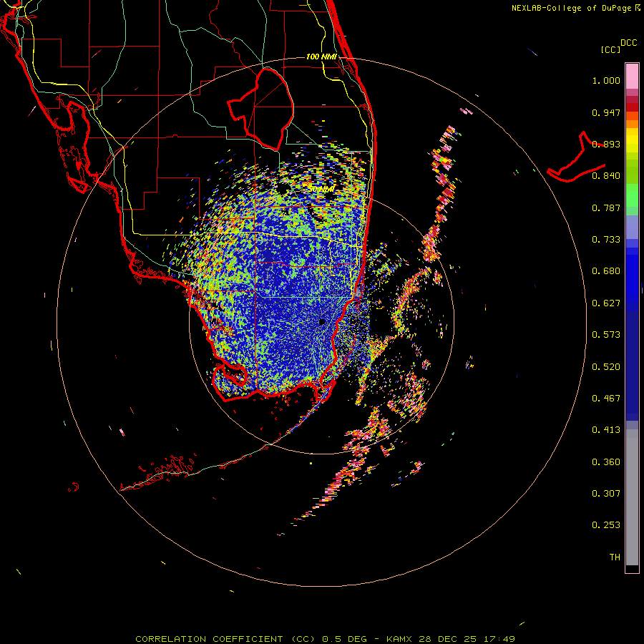Click the black KAMX radar site dot
Image resolution: width=644 pixels, height=644 pixels.
[x=322, y=322]
